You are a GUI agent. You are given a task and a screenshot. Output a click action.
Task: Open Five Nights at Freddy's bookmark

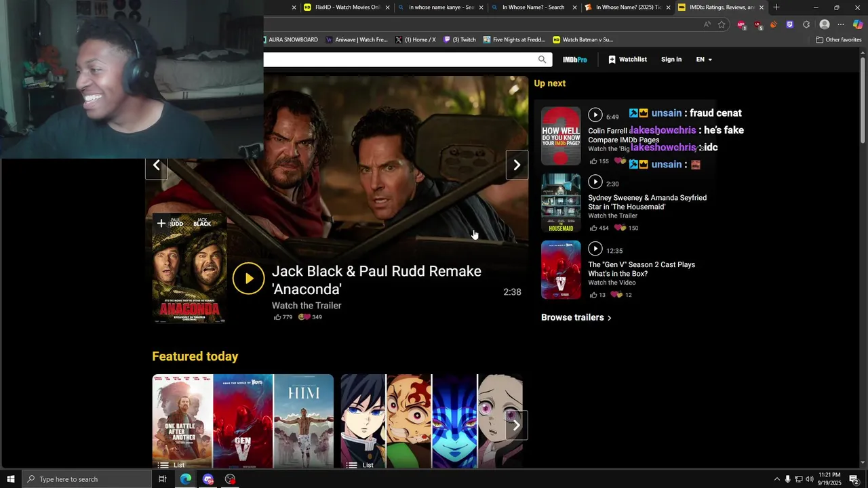pos(514,39)
